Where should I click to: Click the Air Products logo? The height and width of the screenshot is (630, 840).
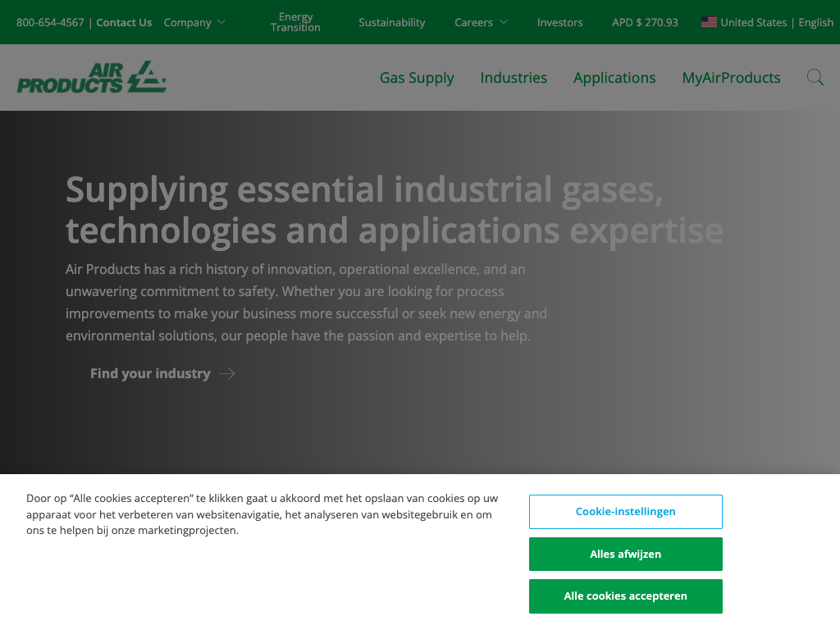92,77
